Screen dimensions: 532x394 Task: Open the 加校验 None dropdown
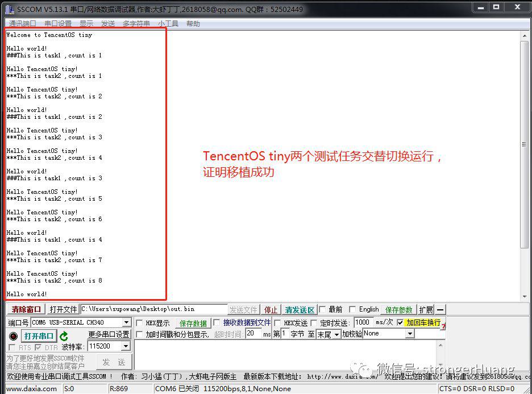point(410,334)
